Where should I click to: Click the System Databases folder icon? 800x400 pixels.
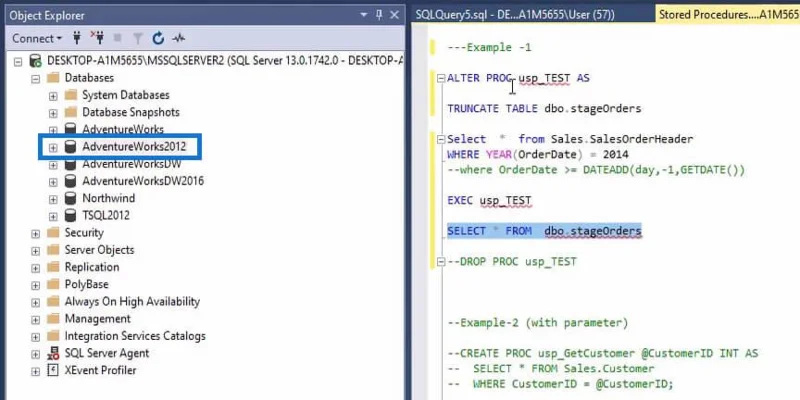(x=70, y=95)
